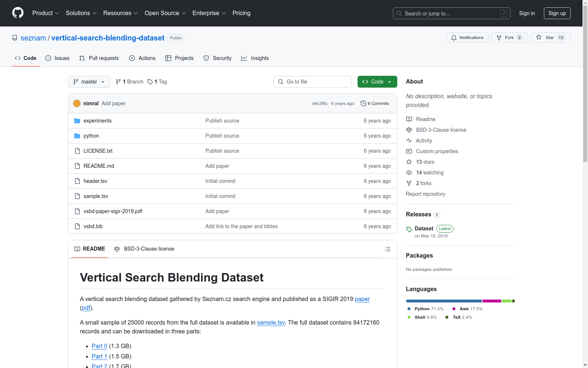Click the 'Add link to the paper and bibtex' message
The width and height of the screenshot is (588, 368).
241,226
